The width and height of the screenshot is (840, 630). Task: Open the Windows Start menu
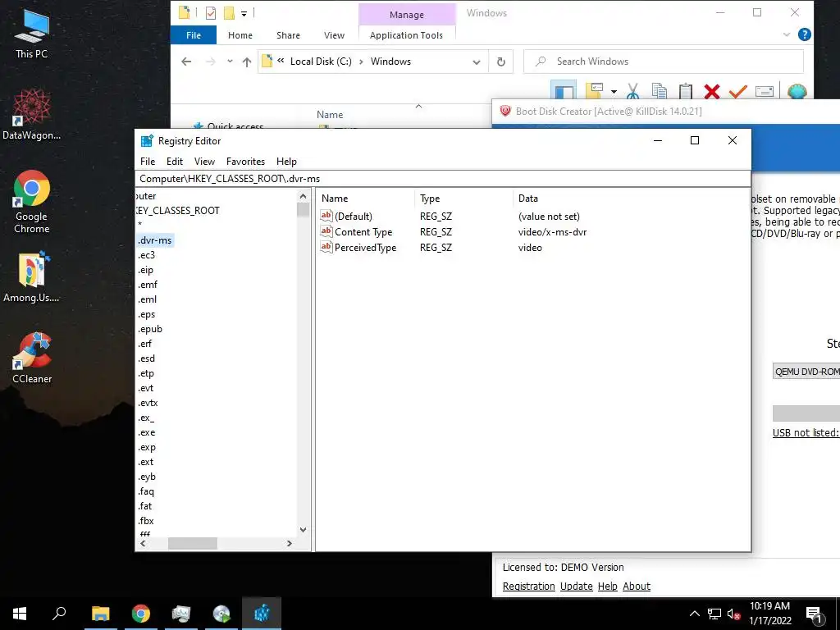pos(20,614)
